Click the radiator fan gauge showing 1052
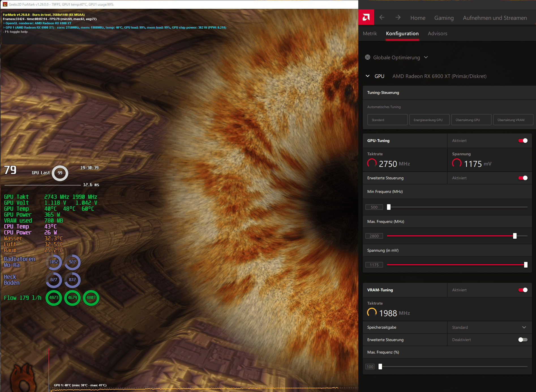Image resolution: width=536 pixels, height=392 pixels. [54, 262]
